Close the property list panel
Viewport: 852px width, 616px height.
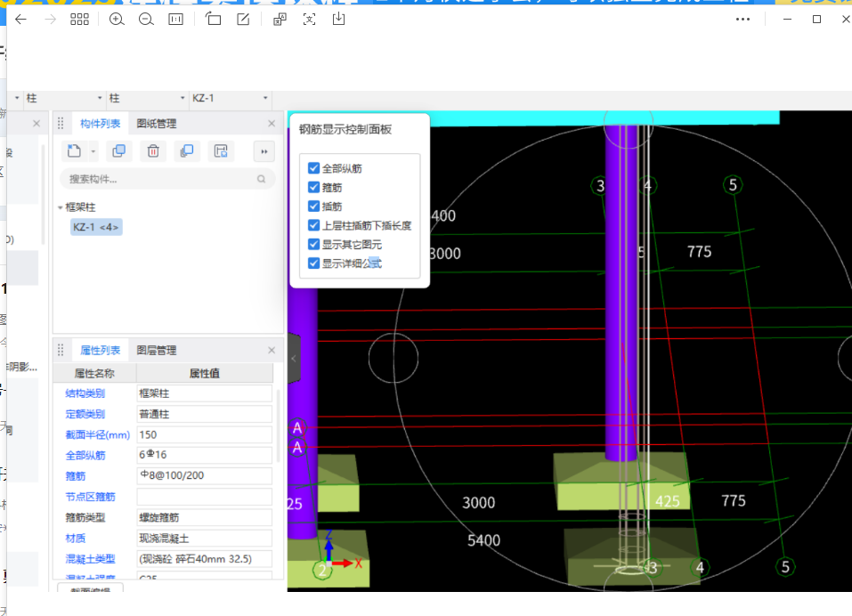[x=272, y=351]
